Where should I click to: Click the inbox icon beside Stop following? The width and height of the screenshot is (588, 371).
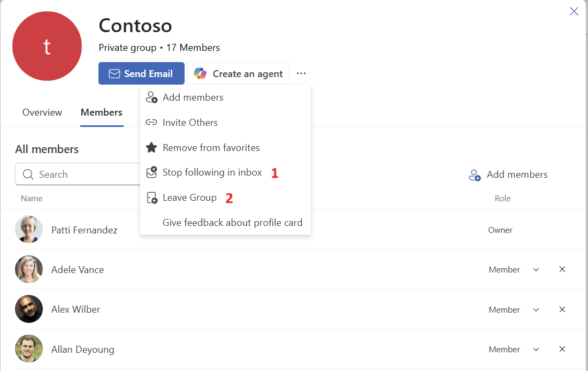[x=151, y=172]
